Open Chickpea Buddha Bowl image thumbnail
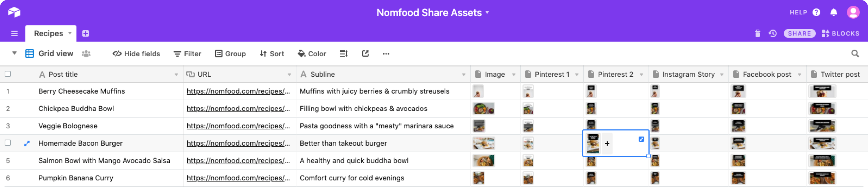868x187 pixels. (483, 109)
